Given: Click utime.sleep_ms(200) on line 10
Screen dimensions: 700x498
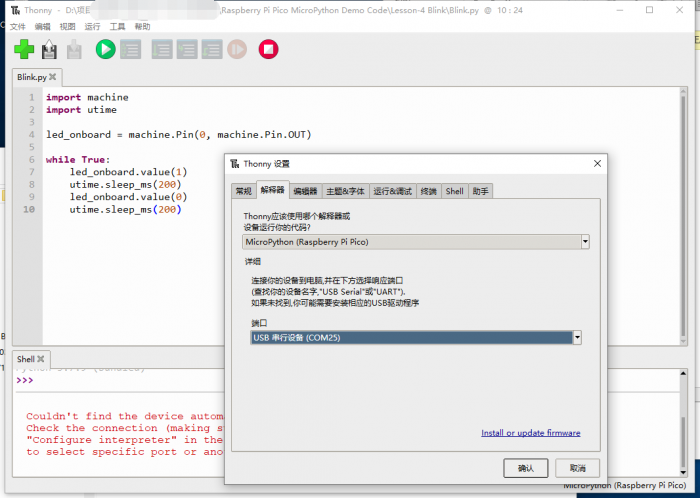Looking at the screenshot, I should (125, 210).
